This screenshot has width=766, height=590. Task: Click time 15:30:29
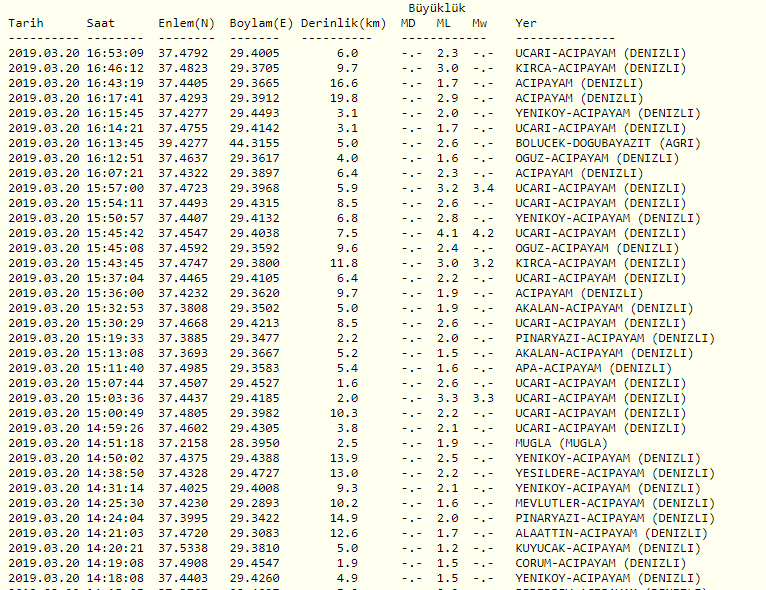[115, 323]
